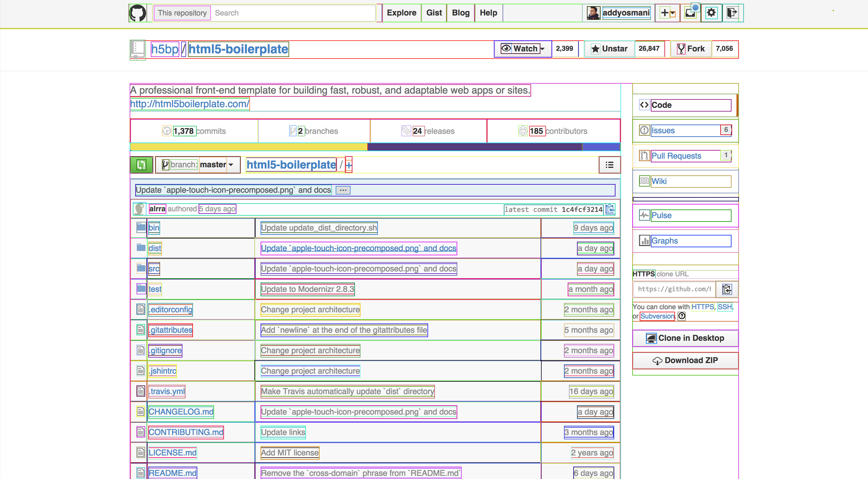Click green compare and review button
This screenshot has width=868, height=479.
point(141,165)
